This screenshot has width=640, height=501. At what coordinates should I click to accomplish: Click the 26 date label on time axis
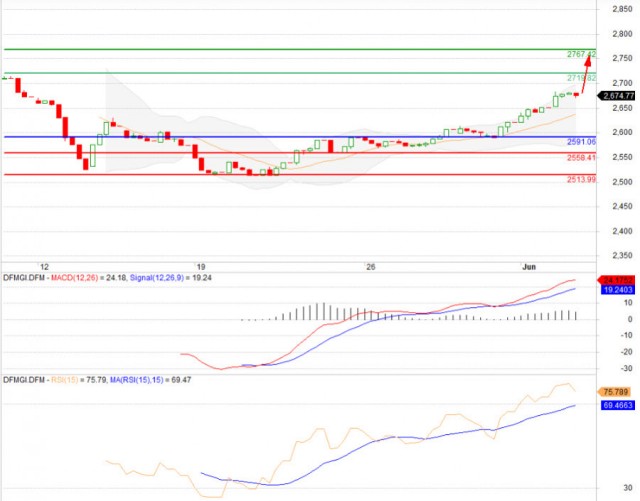(x=370, y=268)
